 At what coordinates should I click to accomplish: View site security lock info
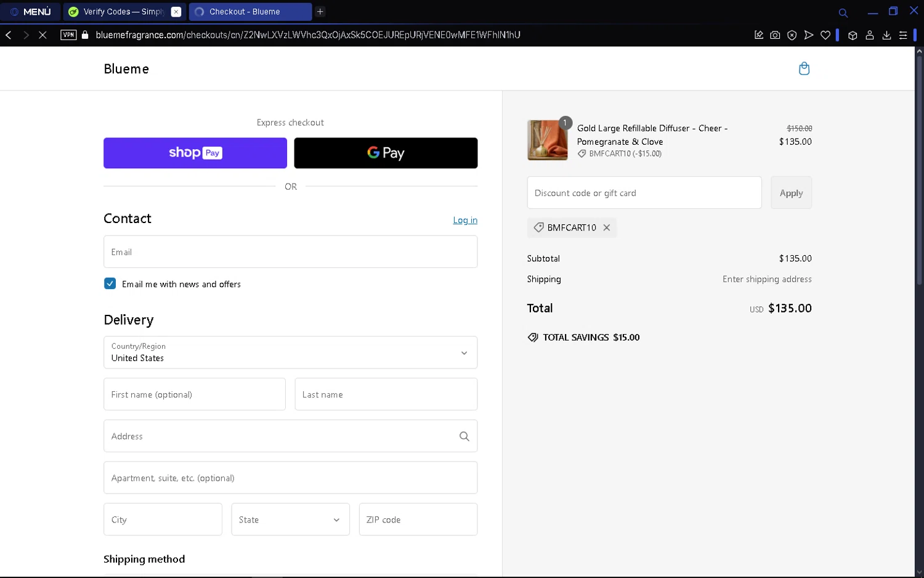point(85,35)
